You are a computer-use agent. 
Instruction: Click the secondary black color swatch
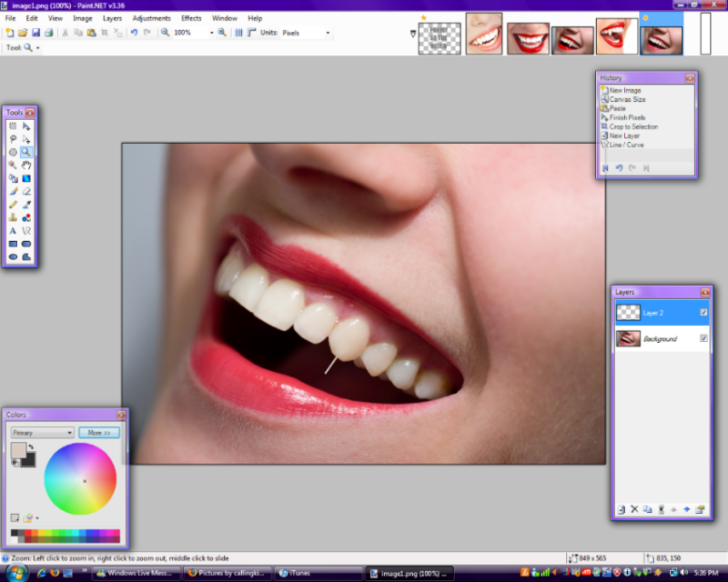[29, 460]
